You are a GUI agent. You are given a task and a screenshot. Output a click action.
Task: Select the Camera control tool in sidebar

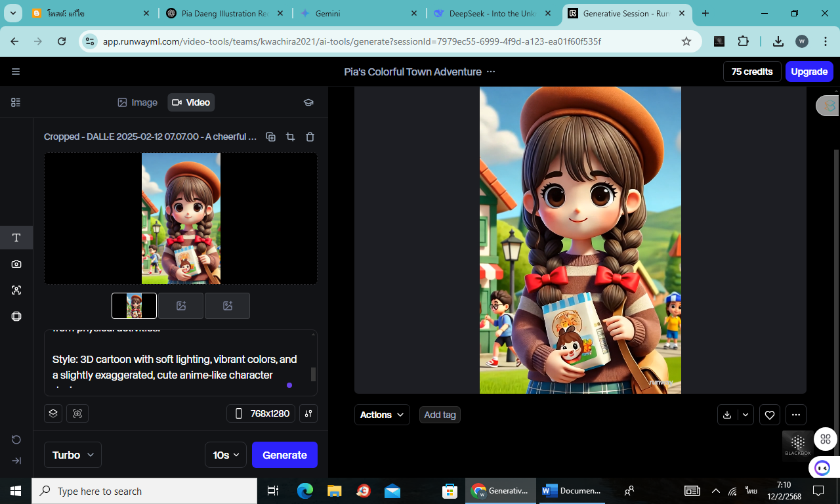(16, 264)
